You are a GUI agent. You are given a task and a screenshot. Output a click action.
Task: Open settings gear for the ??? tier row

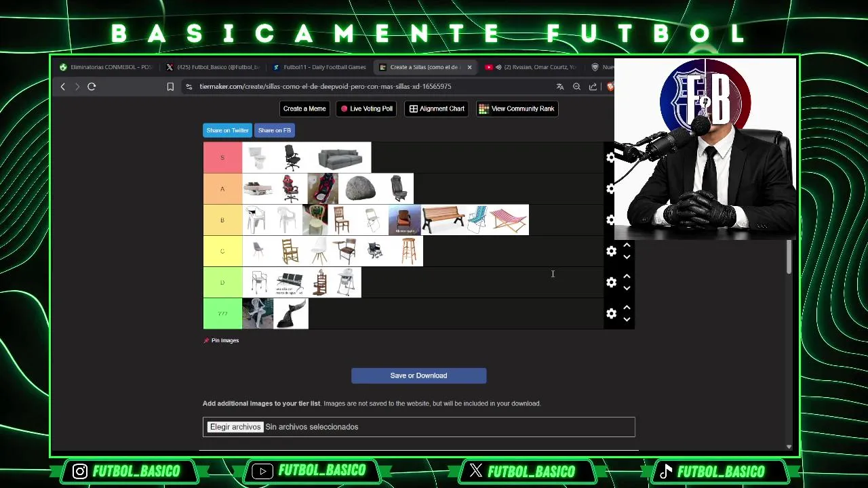pyautogui.click(x=611, y=314)
